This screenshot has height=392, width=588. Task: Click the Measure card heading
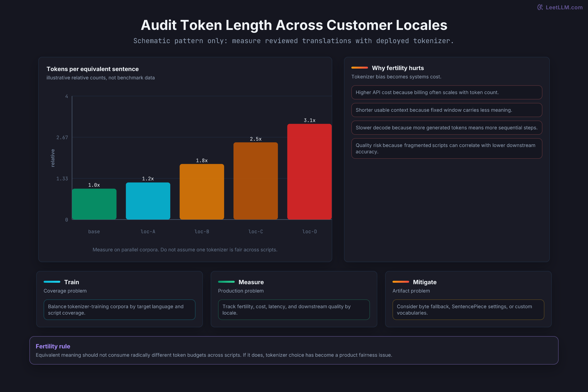pyautogui.click(x=251, y=282)
